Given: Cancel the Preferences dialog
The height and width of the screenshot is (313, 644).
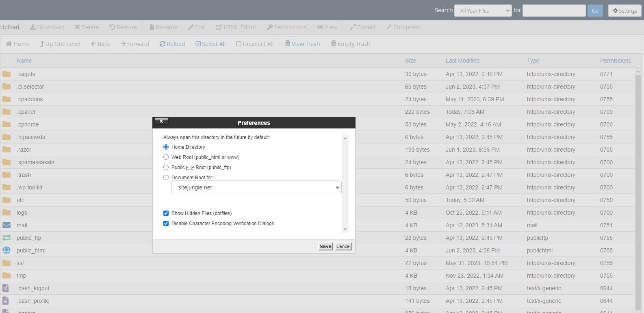Looking at the screenshot, I should [x=343, y=246].
